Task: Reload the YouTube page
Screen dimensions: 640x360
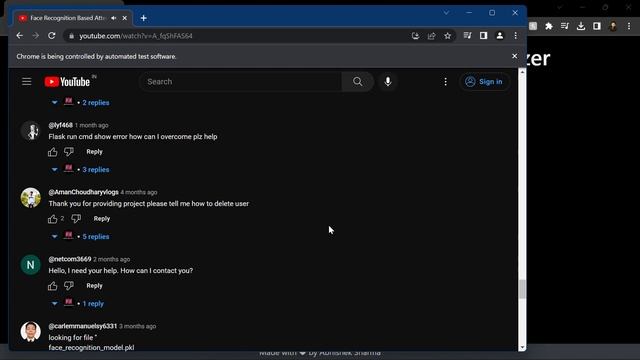Action: [x=51, y=36]
